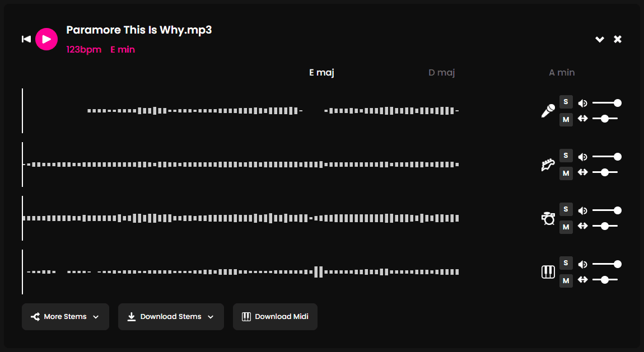644x352 pixels.
Task: Click the volume speaker icon on the vocals stem
Action: 582,102
